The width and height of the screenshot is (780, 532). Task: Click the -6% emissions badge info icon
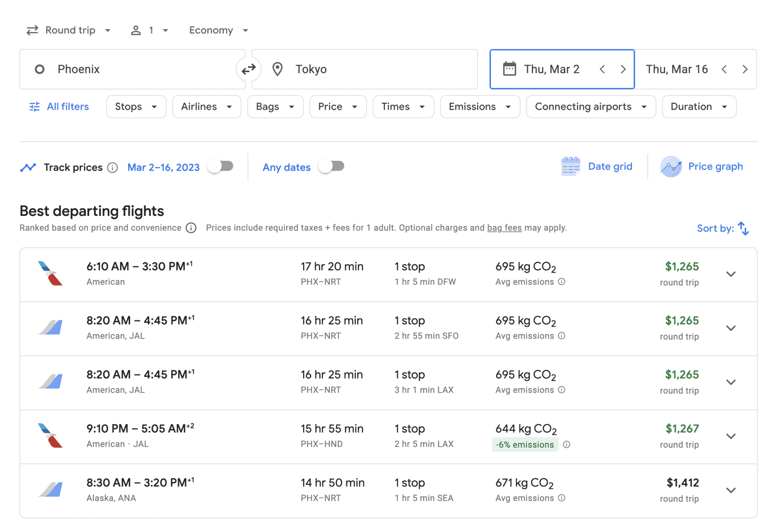(x=566, y=444)
